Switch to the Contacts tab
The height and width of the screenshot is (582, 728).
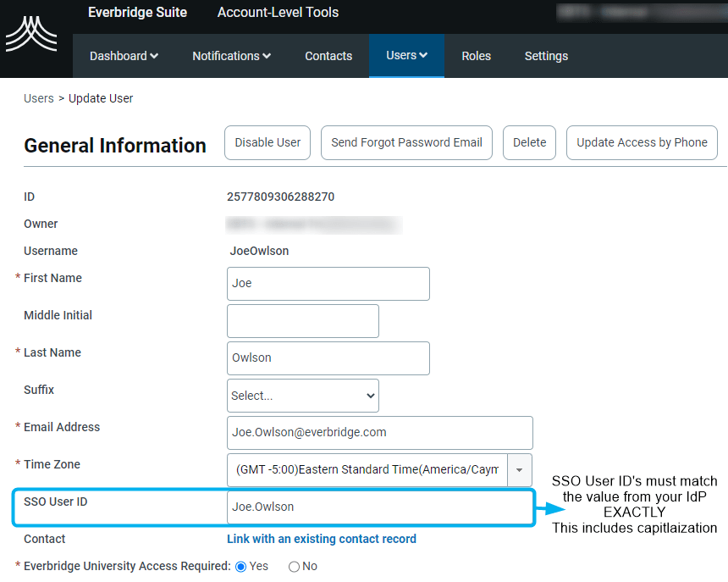click(x=328, y=56)
